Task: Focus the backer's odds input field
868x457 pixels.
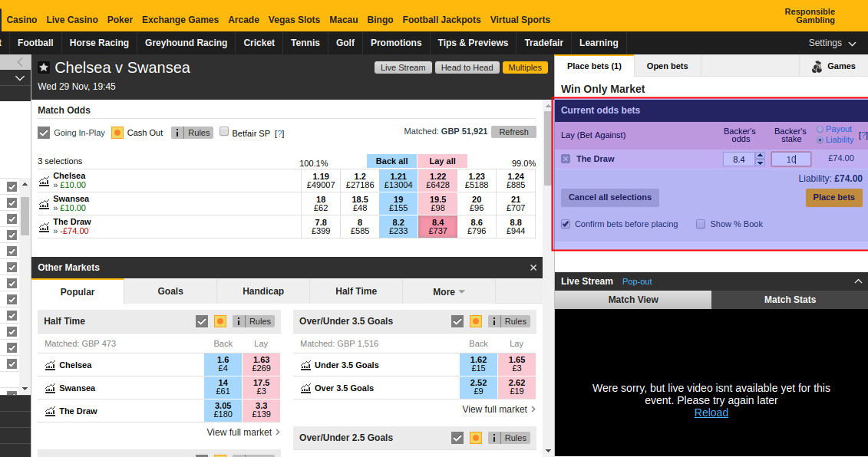Action: point(740,159)
